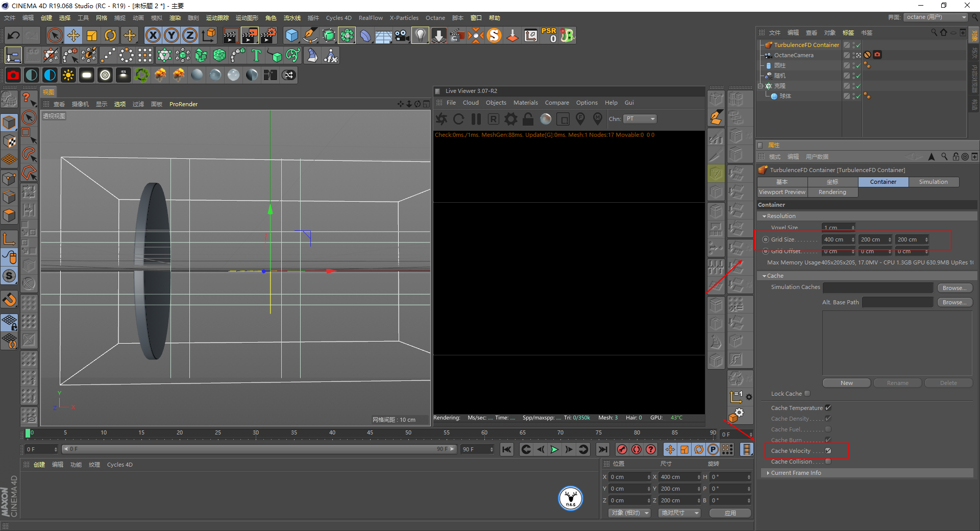
Task: Toggle the Y axis lock icon
Action: pos(171,35)
